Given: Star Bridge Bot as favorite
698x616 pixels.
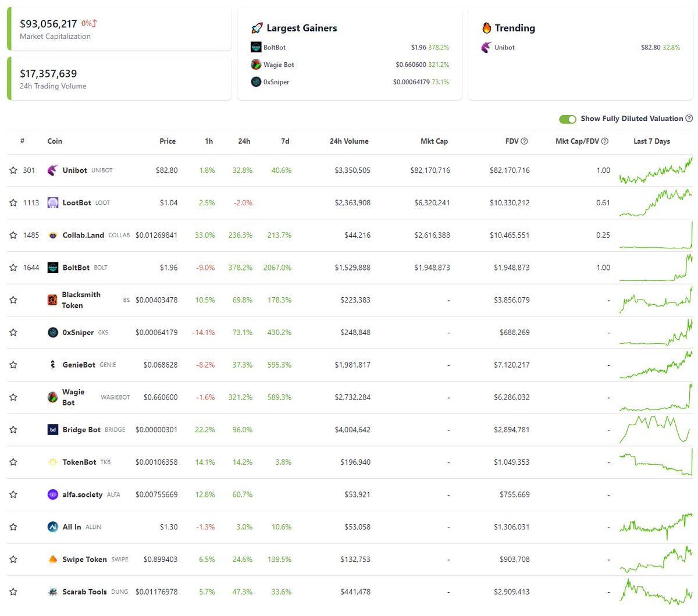Looking at the screenshot, I should click(13, 430).
